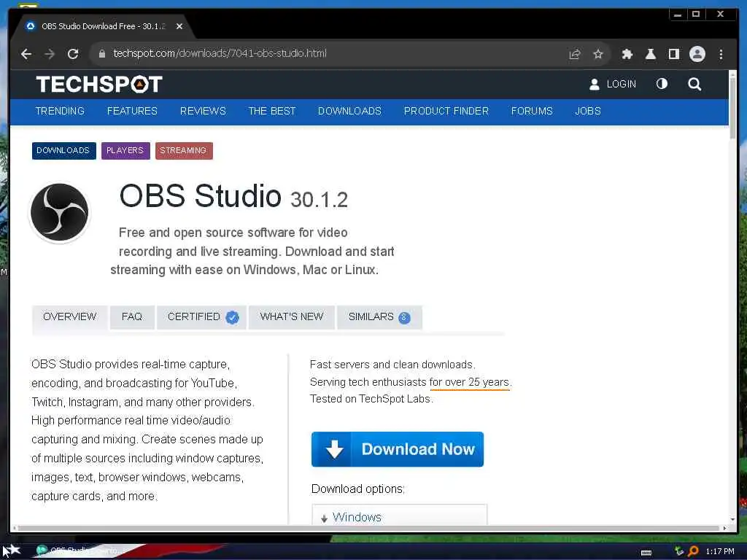Click the blue DOWNLOADS category tag
This screenshot has width=747, height=560.
(x=64, y=150)
